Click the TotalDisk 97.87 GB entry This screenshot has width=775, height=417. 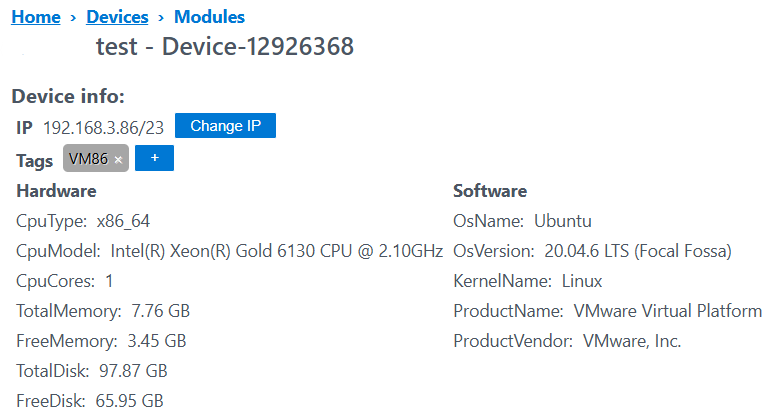(91, 371)
